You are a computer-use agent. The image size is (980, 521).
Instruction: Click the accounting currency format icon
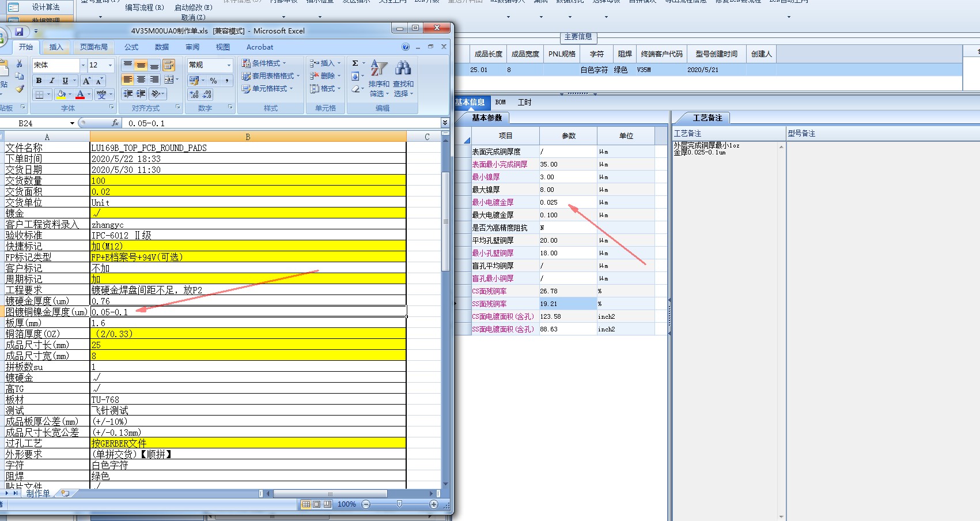(194, 80)
